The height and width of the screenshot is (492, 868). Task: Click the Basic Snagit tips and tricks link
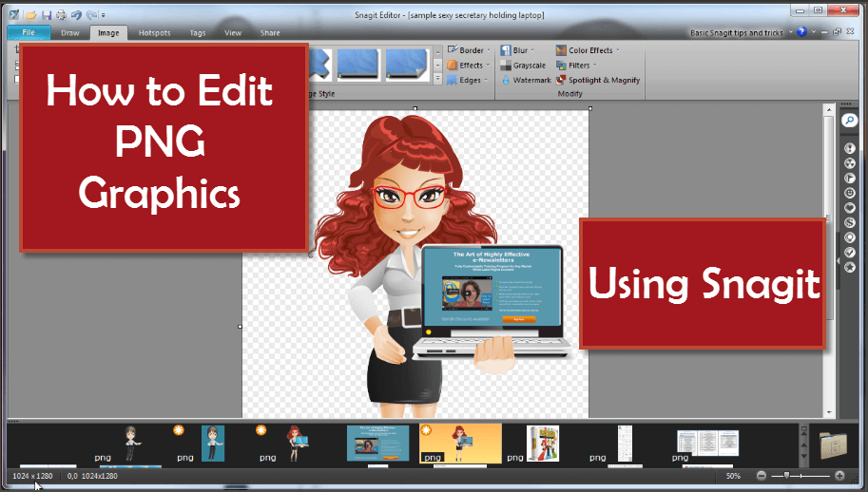736,32
